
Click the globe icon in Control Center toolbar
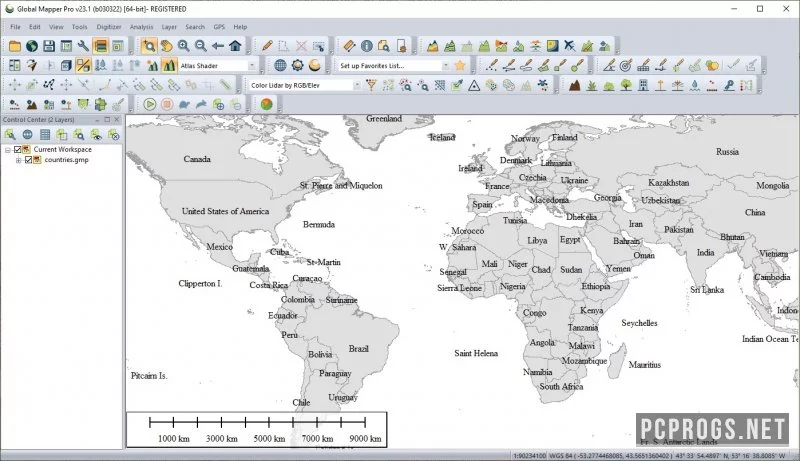(28, 135)
